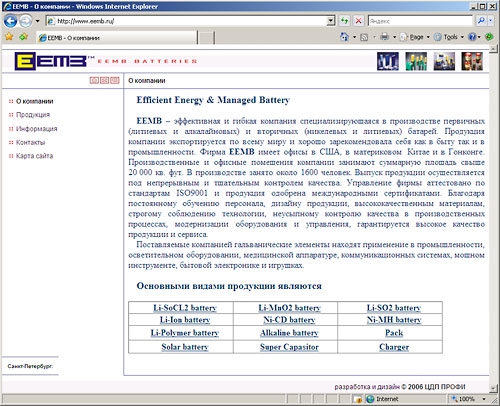This screenshot has height=406, width=500.
Task: Follow the Super Capasitor link
Action: pos(289,347)
